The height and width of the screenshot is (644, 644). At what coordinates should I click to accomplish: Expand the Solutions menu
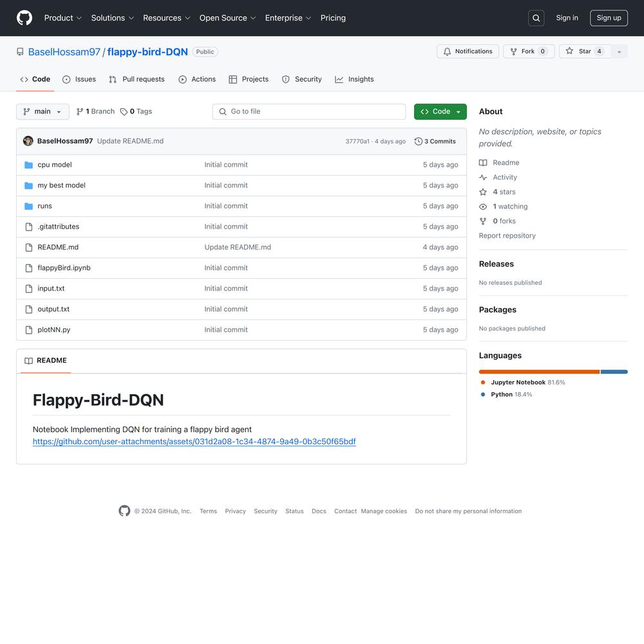click(113, 18)
